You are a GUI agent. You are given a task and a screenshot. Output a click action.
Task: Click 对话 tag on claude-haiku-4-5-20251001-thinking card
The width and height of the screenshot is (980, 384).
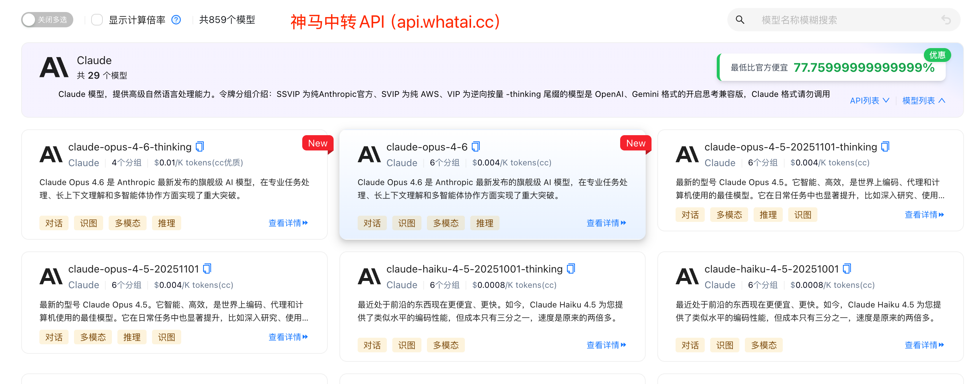372,345
